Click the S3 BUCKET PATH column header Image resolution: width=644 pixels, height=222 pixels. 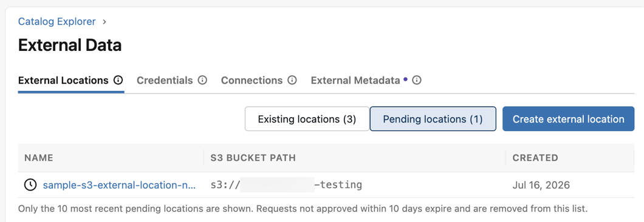click(253, 158)
